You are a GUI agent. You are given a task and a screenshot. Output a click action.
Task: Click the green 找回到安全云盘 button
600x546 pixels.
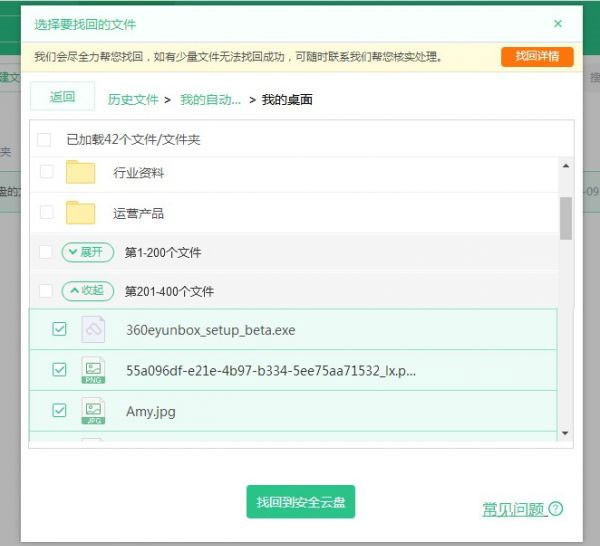pyautogui.click(x=300, y=501)
